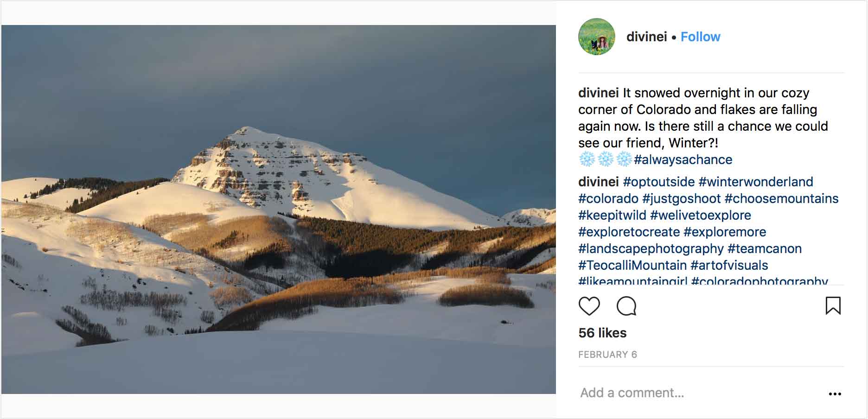Open the #alwaysachance hashtag
Screen dimensions: 868x419
(x=683, y=160)
